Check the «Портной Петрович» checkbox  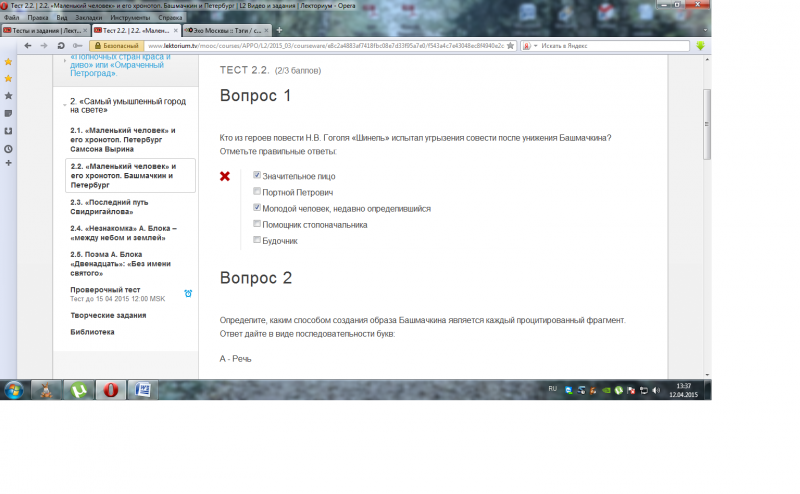tap(257, 191)
